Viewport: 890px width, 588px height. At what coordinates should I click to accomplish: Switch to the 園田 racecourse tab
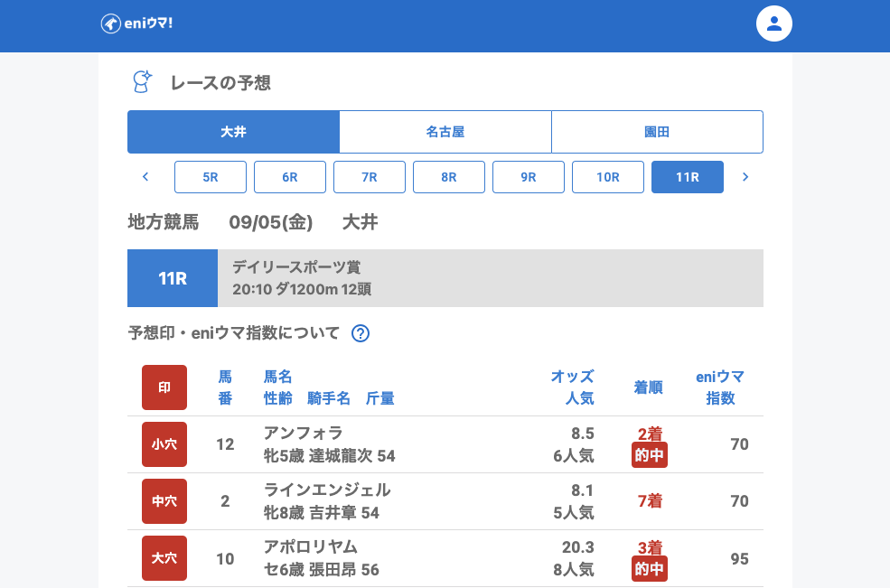tap(657, 132)
